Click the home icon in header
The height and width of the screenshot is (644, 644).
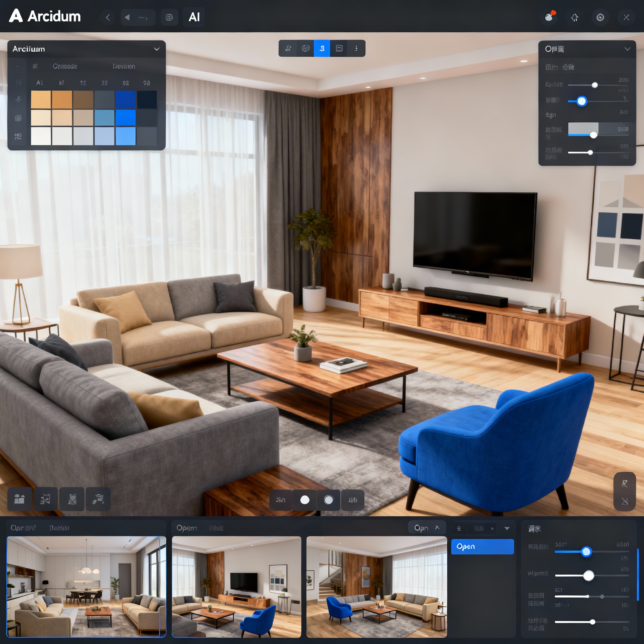pyautogui.click(x=574, y=17)
